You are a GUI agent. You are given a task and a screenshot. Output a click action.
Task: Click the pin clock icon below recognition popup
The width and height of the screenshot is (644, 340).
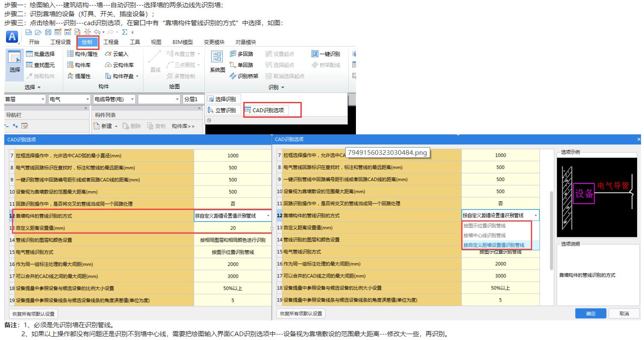click(209, 121)
